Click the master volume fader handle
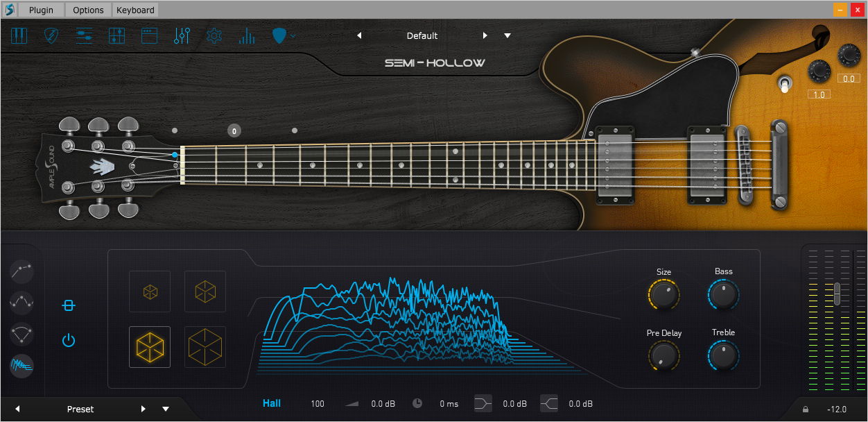The height and width of the screenshot is (422, 868). (837, 294)
